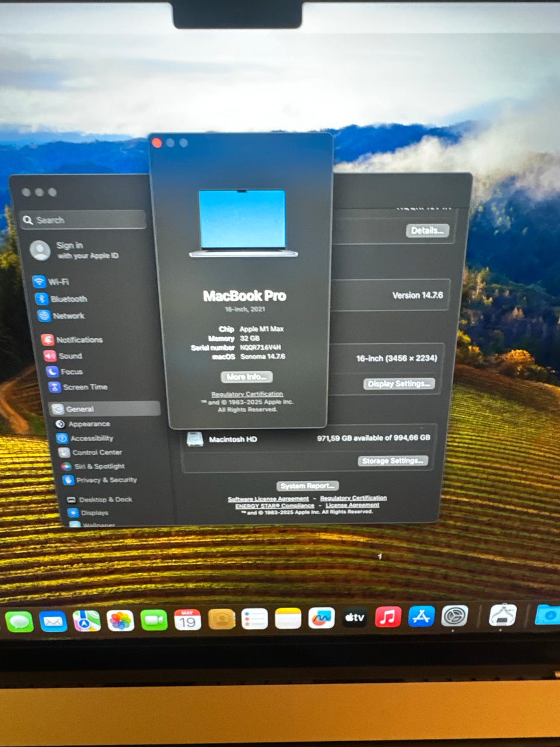
Task: Open General in Settings sidebar
Action: point(104,409)
